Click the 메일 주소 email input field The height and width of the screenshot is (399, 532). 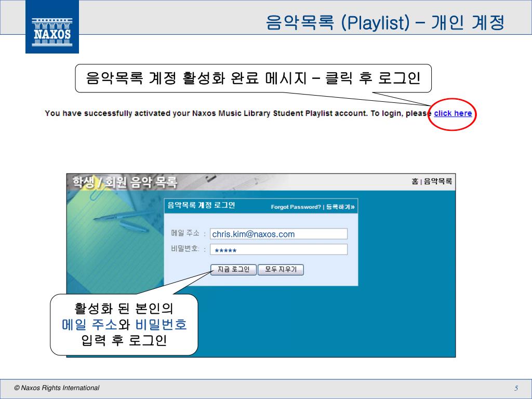pyautogui.click(x=278, y=234)
